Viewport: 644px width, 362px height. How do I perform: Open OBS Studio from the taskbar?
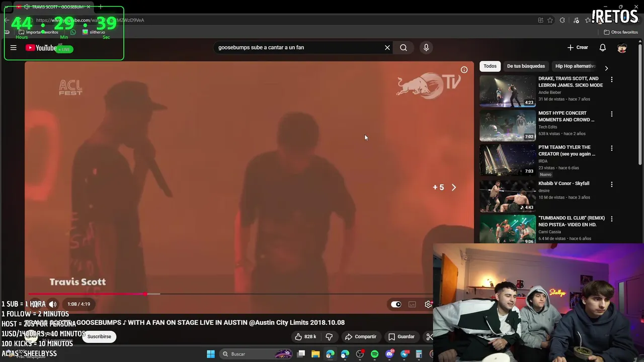coord(360,354)
